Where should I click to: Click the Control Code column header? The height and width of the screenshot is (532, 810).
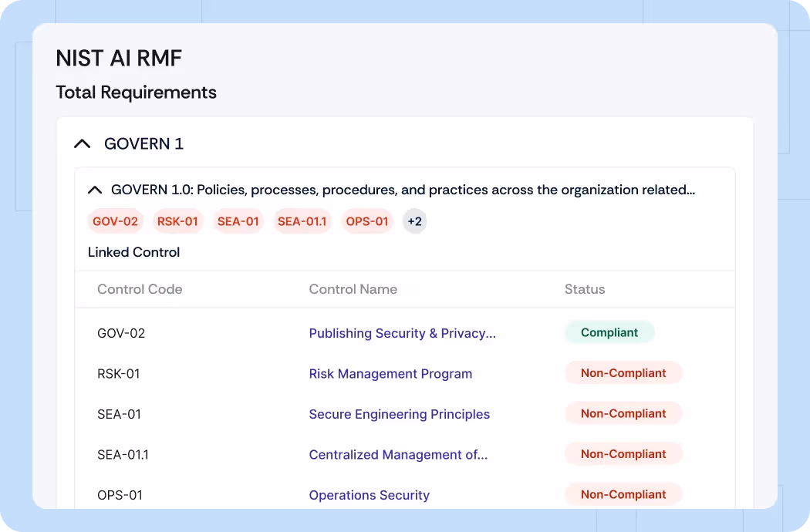click(x=140, y=289)
